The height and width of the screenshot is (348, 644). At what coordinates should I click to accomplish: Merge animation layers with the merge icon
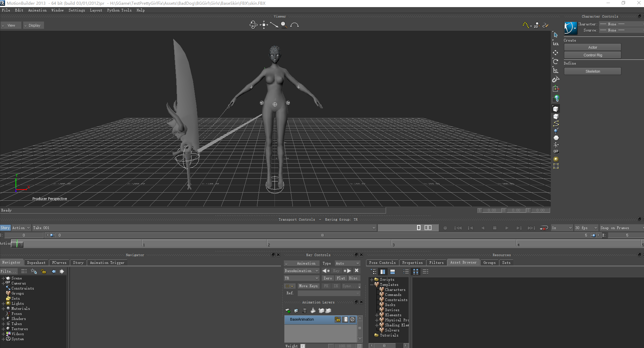coord(313,310)
